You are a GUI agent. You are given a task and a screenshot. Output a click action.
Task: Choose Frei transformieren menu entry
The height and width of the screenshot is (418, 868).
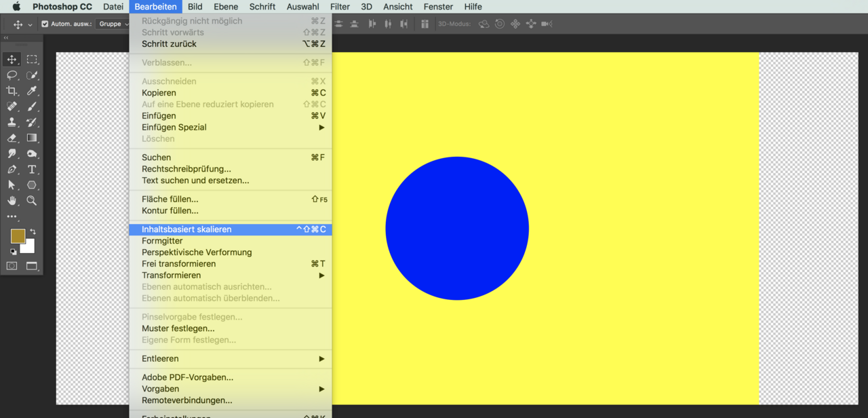click(x=231, y=263)
